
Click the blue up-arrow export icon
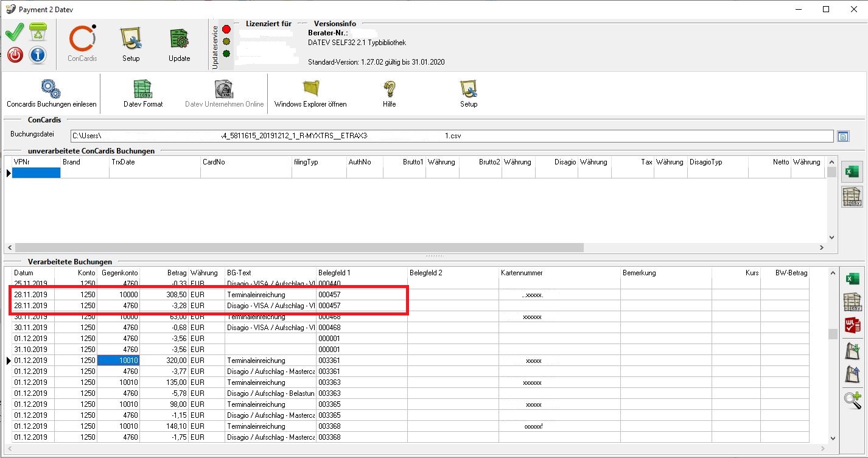(x=852, y=375)
